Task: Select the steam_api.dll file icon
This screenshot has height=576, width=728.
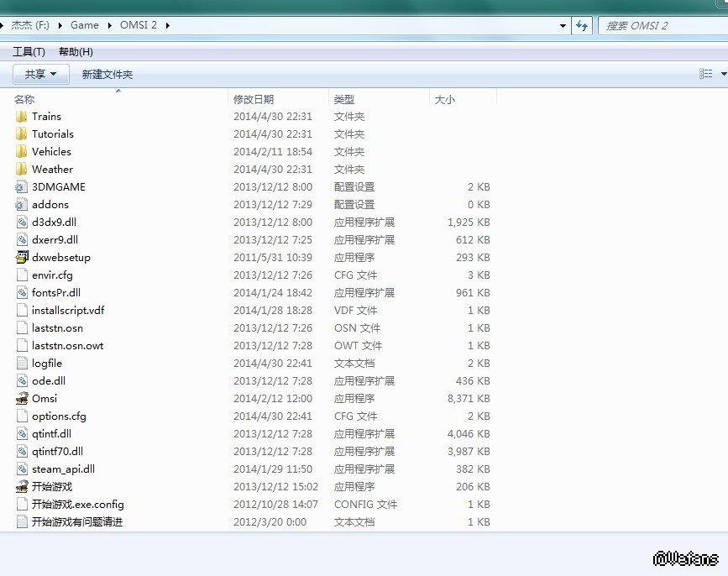Action: coord(22,469)
